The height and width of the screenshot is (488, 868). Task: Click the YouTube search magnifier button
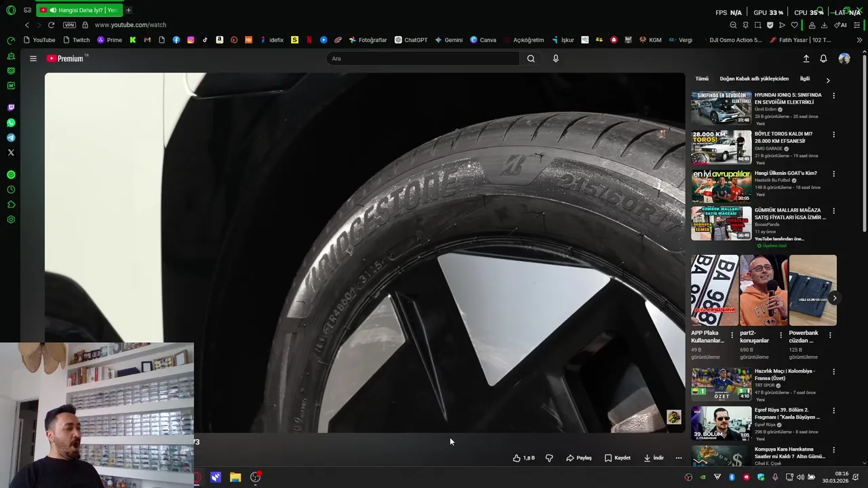tap(531, 58)
